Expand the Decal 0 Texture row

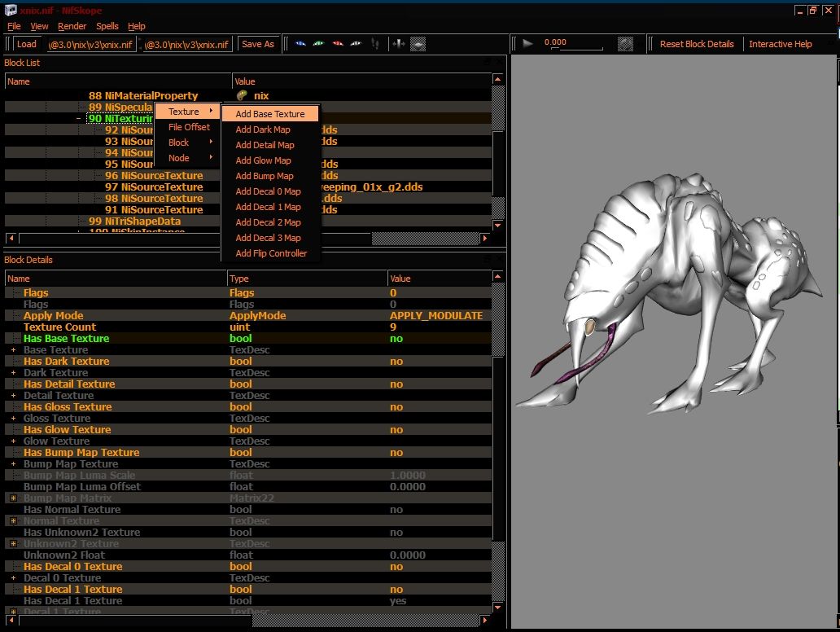click(13, 578)
